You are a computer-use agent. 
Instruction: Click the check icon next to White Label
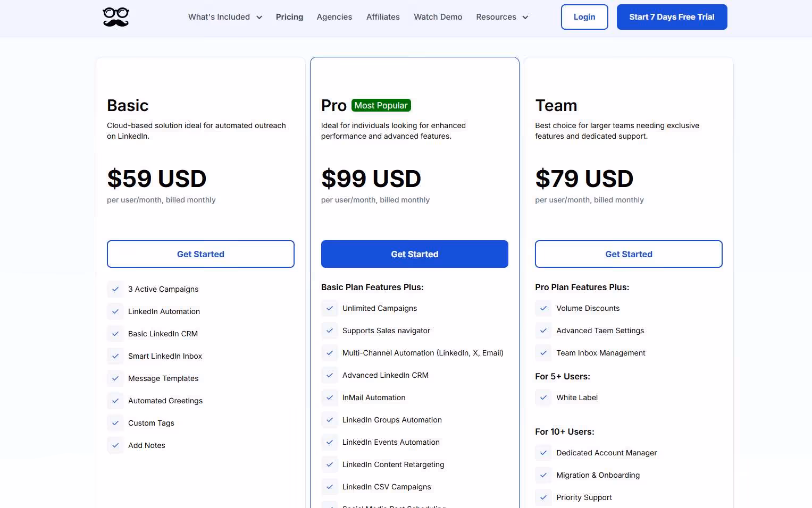click(543, 397)
